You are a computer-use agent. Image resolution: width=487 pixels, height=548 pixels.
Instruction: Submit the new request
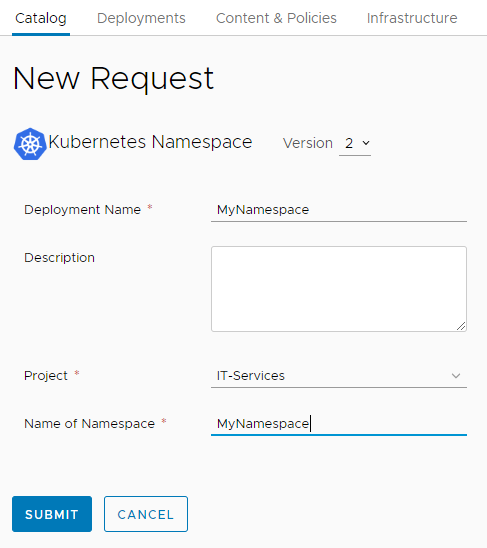[x=52, y=514]
